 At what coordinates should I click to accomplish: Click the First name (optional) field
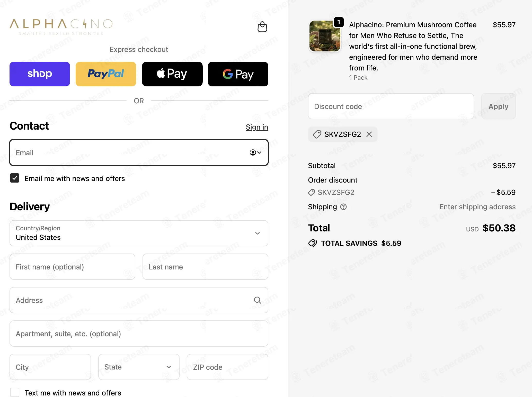tap(72, 267)
